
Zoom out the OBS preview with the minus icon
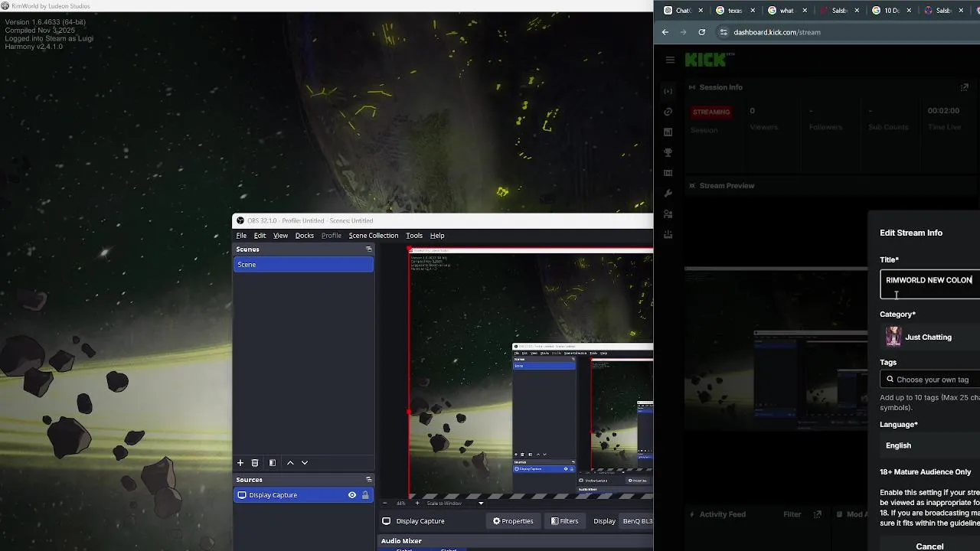(x=384, y=503)
